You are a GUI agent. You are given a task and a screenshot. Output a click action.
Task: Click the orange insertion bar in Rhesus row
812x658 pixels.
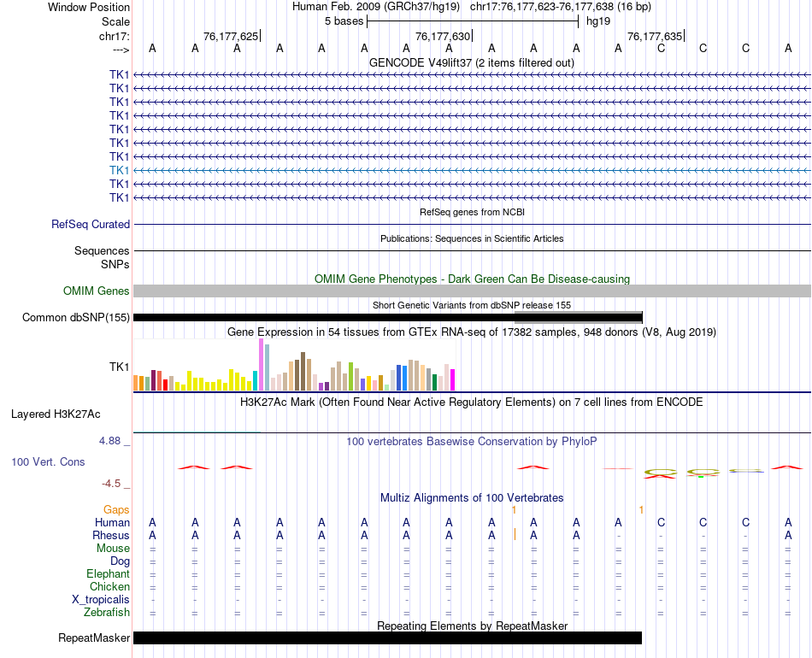coord(515,535)
